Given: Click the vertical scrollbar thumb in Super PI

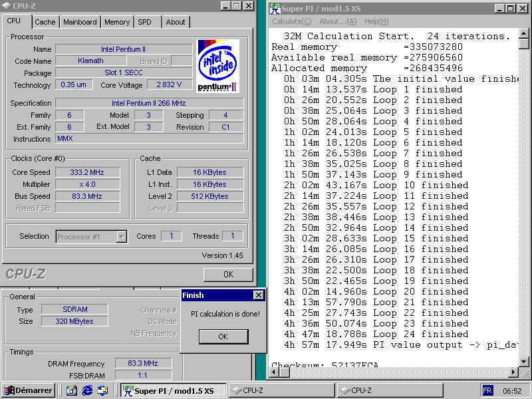Looking at the screenshot, I should coord(524,44).
